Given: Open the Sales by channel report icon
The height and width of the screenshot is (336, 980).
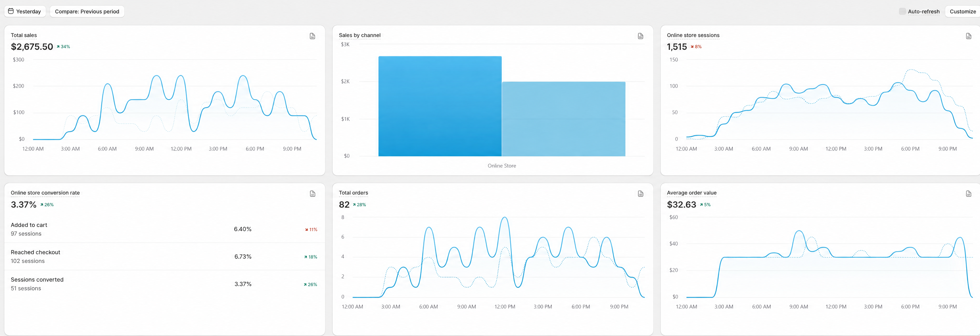Looking at the screenshot, I should click(x=640, y=36).
